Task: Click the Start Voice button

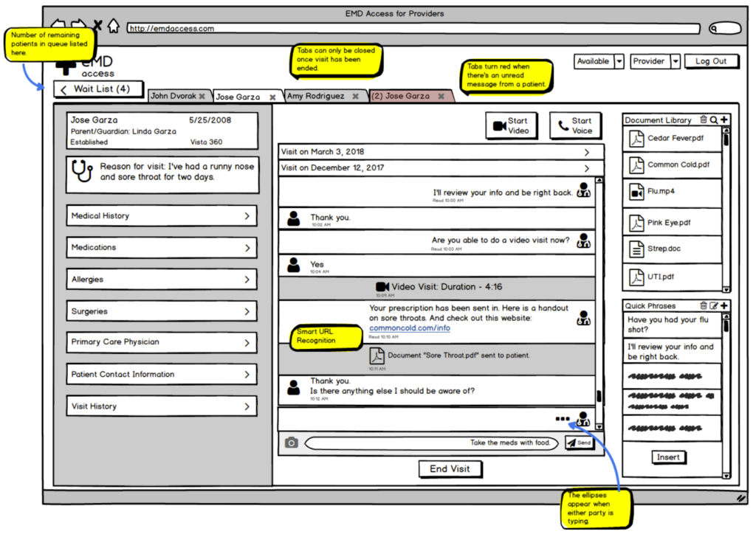Action: tap(575, 125)
